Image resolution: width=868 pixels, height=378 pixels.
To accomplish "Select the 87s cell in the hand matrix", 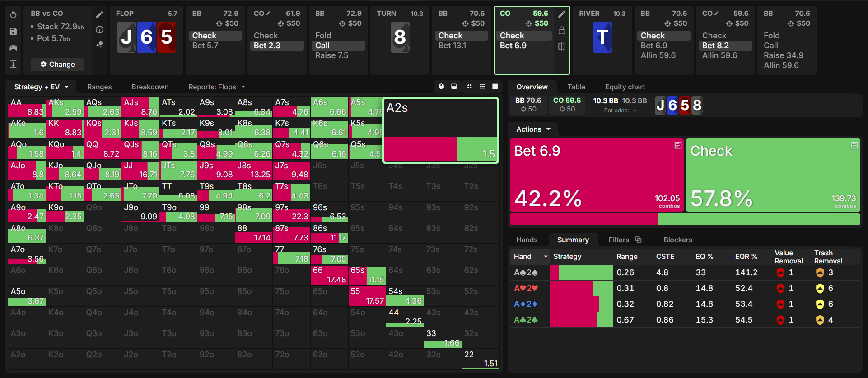I will (291, 233).
